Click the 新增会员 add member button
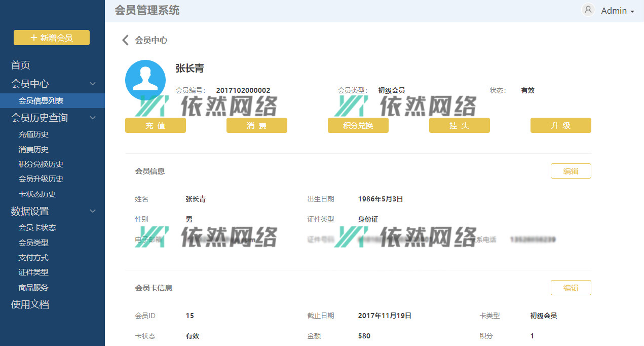Screen dimensions: 644x346 52,38
